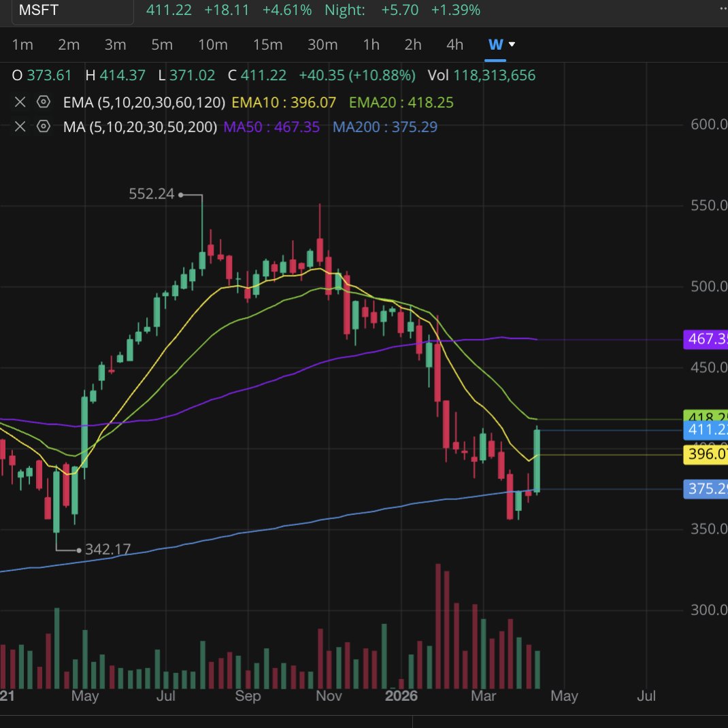Click the EMA10 : 396.07 value
Image resolution: width=728 pixels, height=728 pixels.
[284, 102]
